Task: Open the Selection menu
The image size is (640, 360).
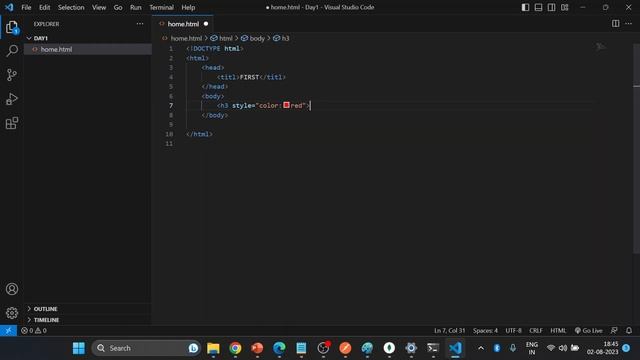Action: [x=71, y=7]
